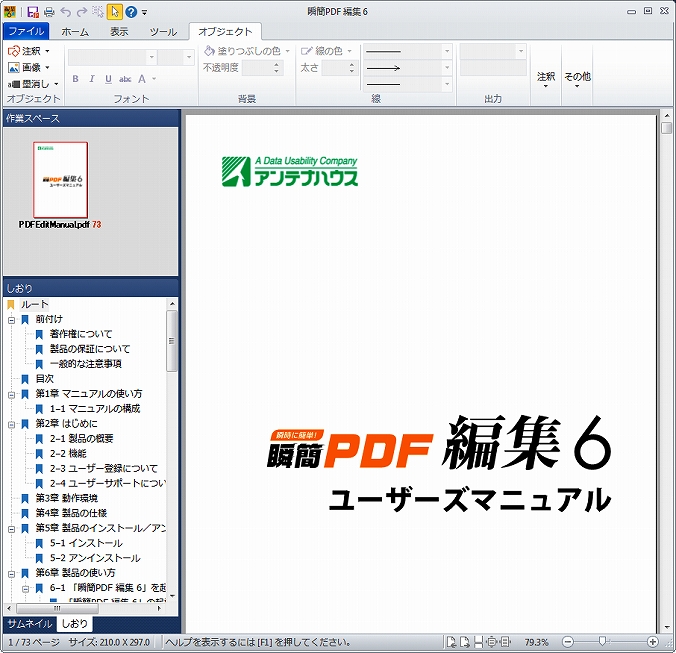Toggle bold formatting B

click(75, 79)
